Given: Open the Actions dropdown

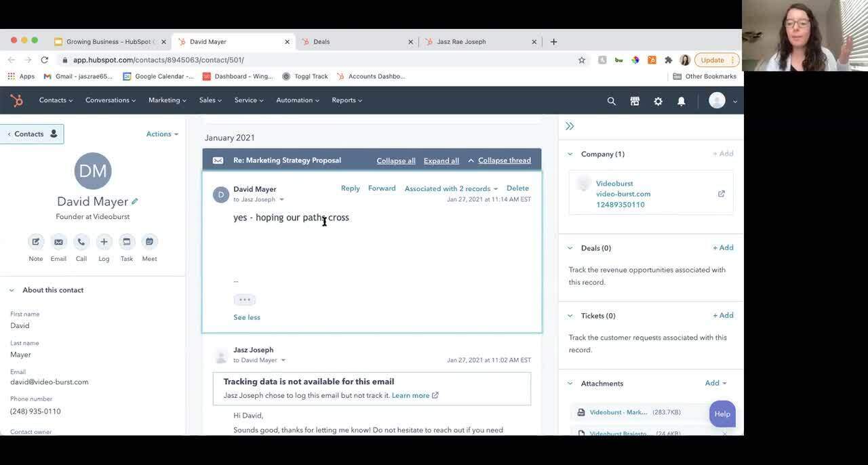Looking at the screenshot, I should 162,134.
